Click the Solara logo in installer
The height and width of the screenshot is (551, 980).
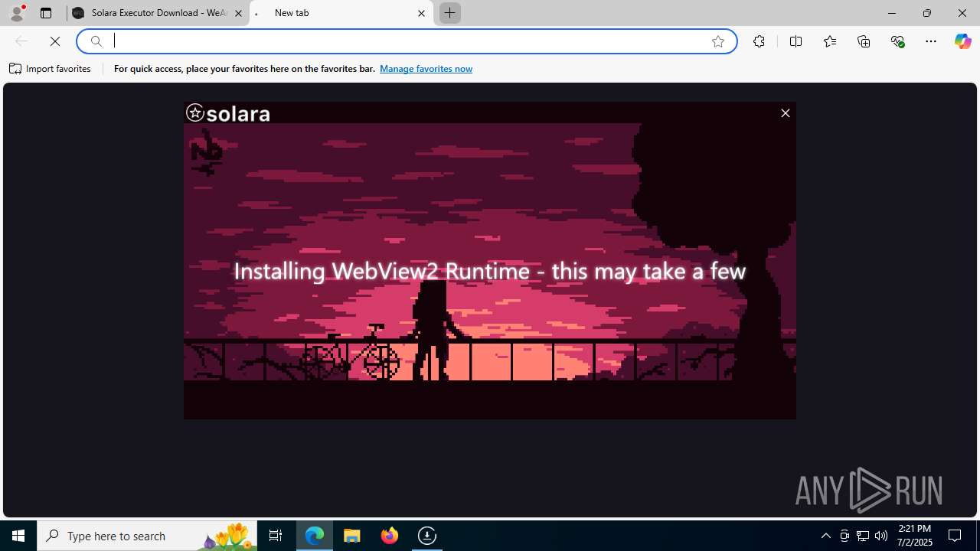click(x=228, y=113)
